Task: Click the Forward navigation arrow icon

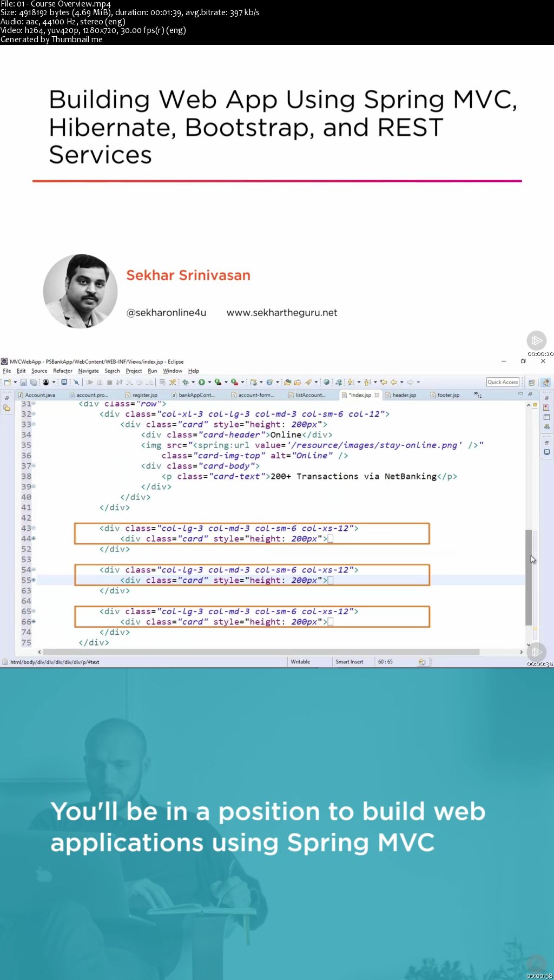Action: point(410,382)
